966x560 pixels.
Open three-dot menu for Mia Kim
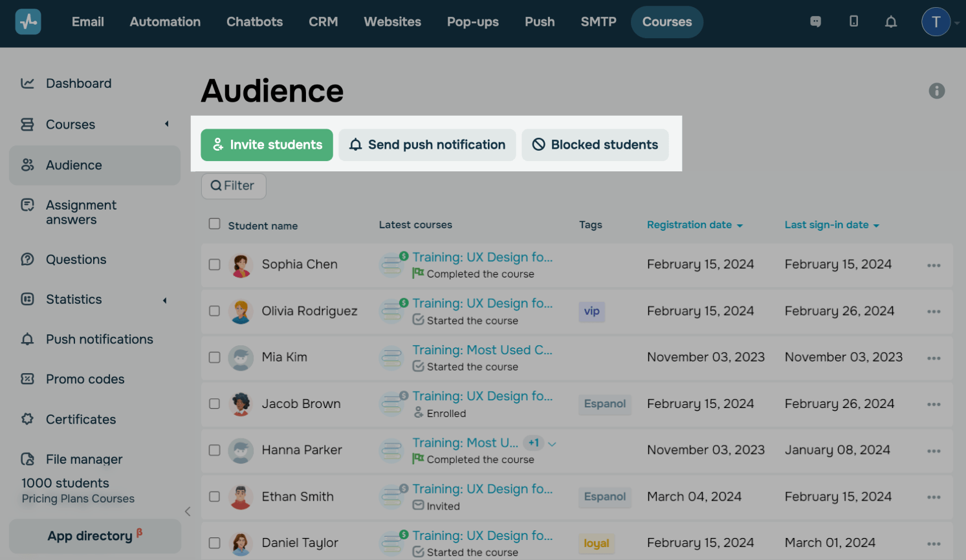click(933, 358)
